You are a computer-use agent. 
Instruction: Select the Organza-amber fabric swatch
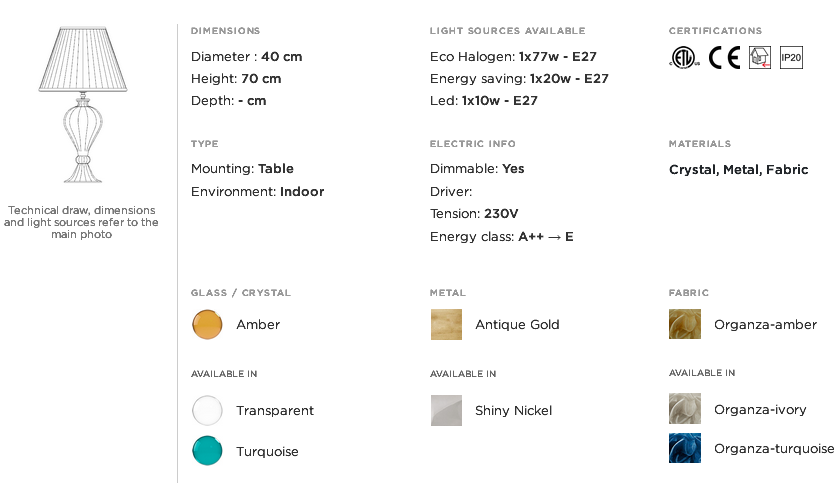pyautogui.click(x=685, y=324)
